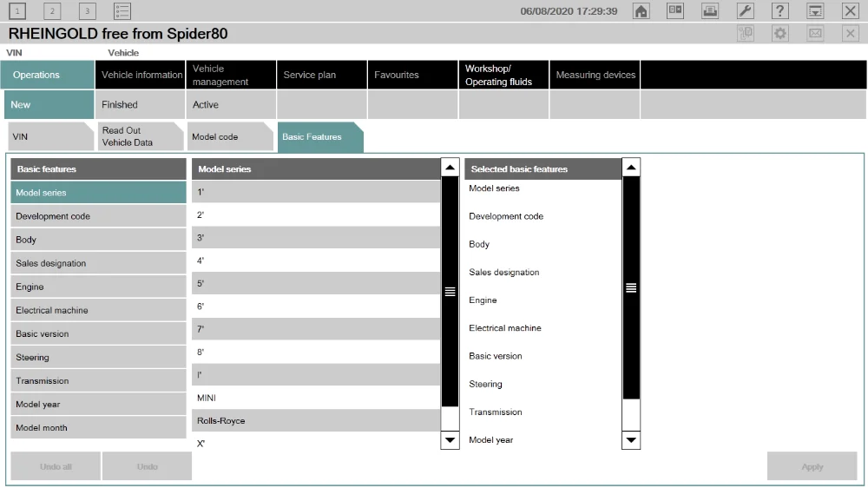Click up arrow of Selected basic features
The image size is (868, 488).
click(631, 168)
